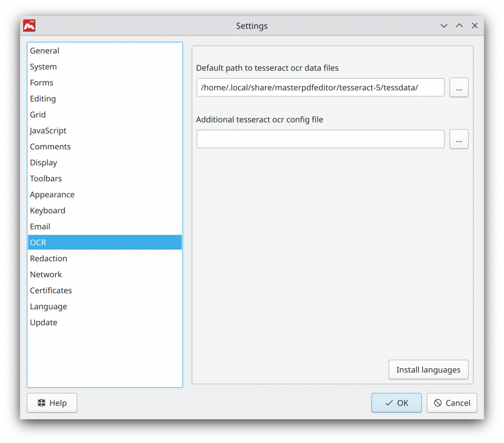Open the Toolbars settings category

tap(46, 178)
